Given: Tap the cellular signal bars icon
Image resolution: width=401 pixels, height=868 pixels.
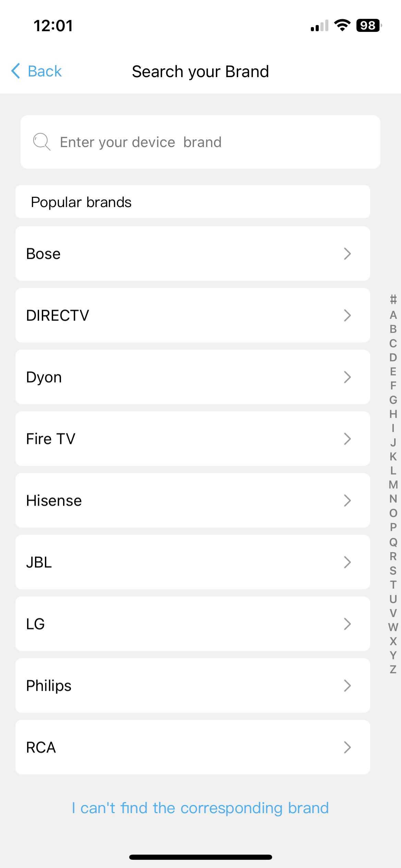Looking at the screenshot, I should (x=319, y=26).
